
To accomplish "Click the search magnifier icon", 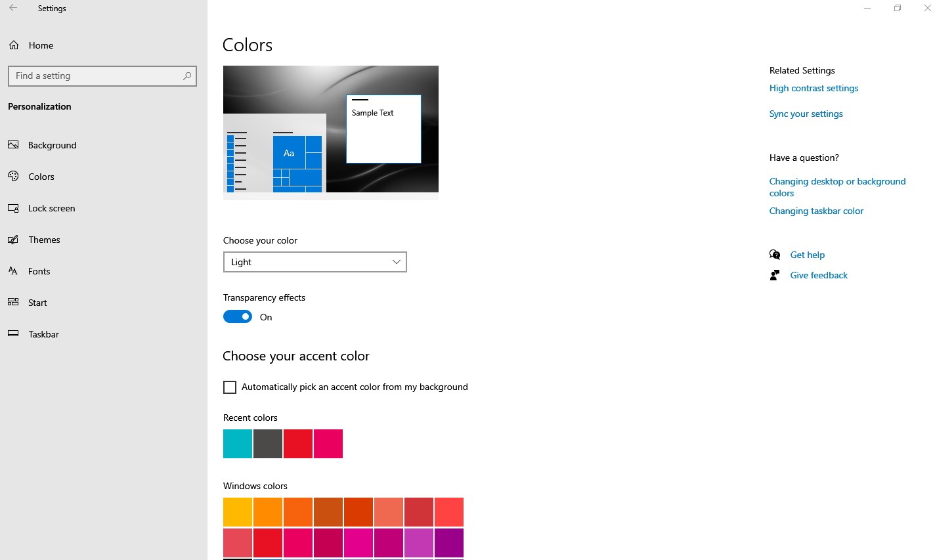I will tap(187, 76).
